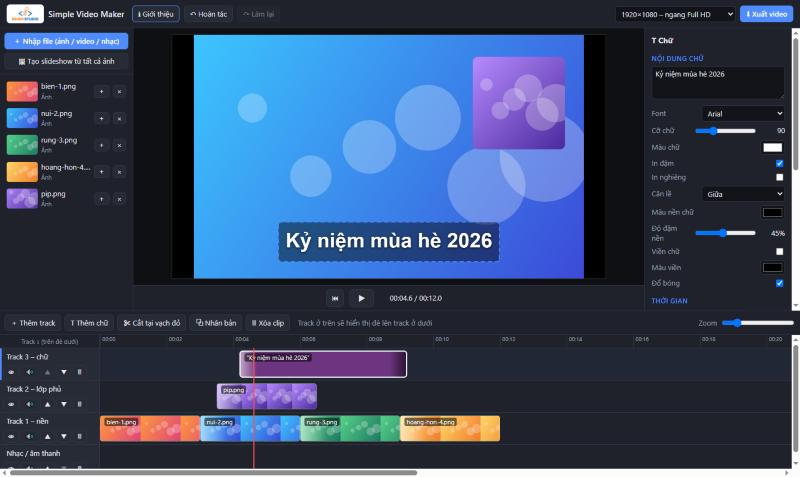
Task: Select the rung-3.png clip on Track 1
Action: [350, 429]
